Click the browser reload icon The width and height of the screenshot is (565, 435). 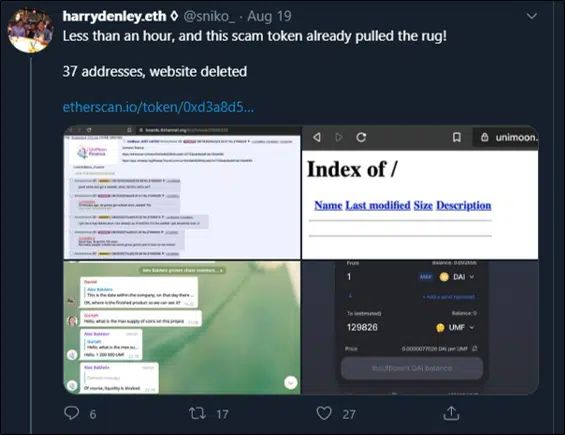point(361,137)
